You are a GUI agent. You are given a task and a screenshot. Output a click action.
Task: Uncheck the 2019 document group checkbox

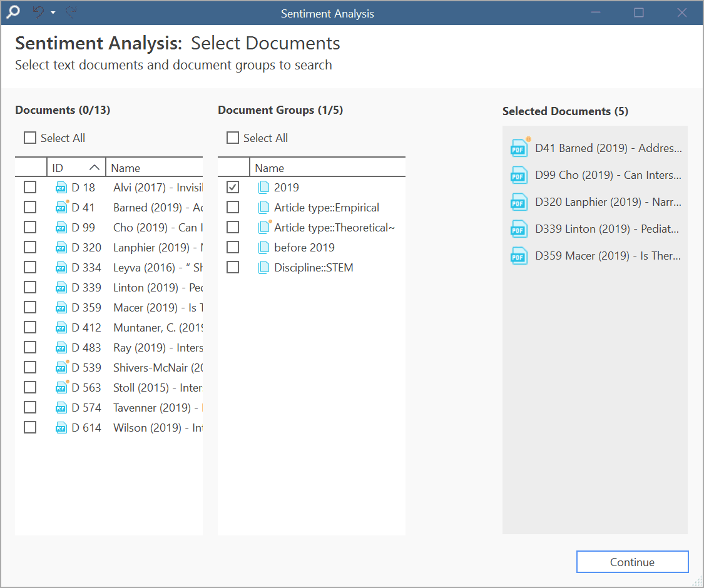tap(233, 187)
